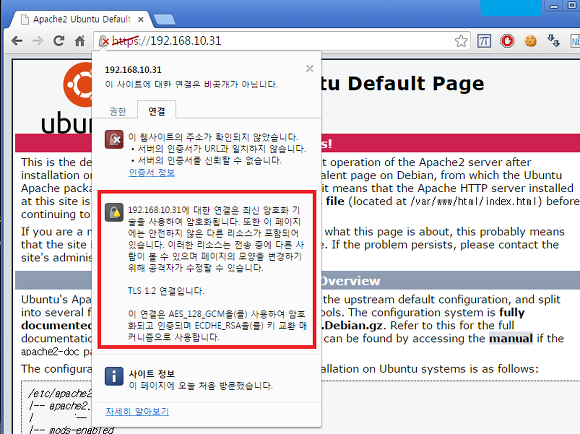The image size is (580, 434).
Task: Click the forward navigation arrow
Action: pyautogui.click(x=38, y=41)
